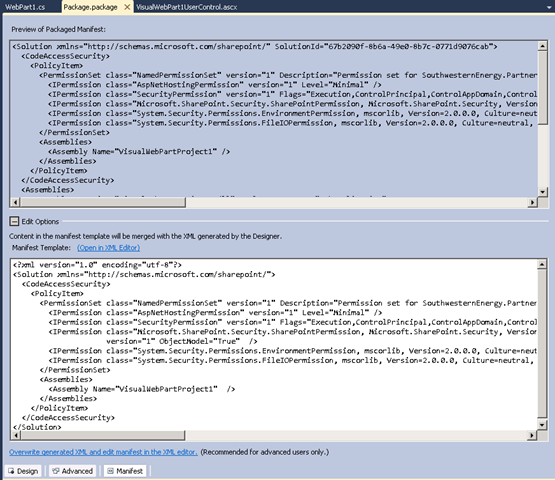Viewport: 555px width, 480px height.
Task: Click the Design tab icon
Action: [11, 471]
